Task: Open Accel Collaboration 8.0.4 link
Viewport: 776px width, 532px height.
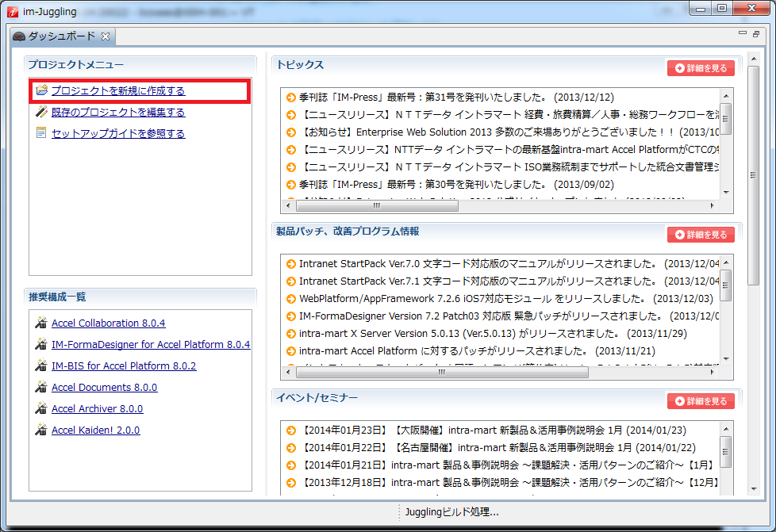Action: click(109, 323)
